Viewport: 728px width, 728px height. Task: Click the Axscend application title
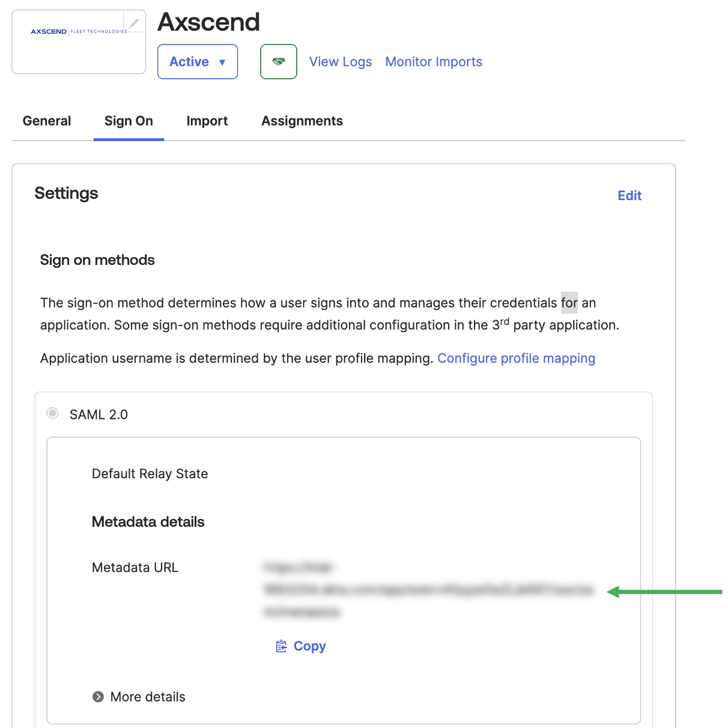pos(208,22)
